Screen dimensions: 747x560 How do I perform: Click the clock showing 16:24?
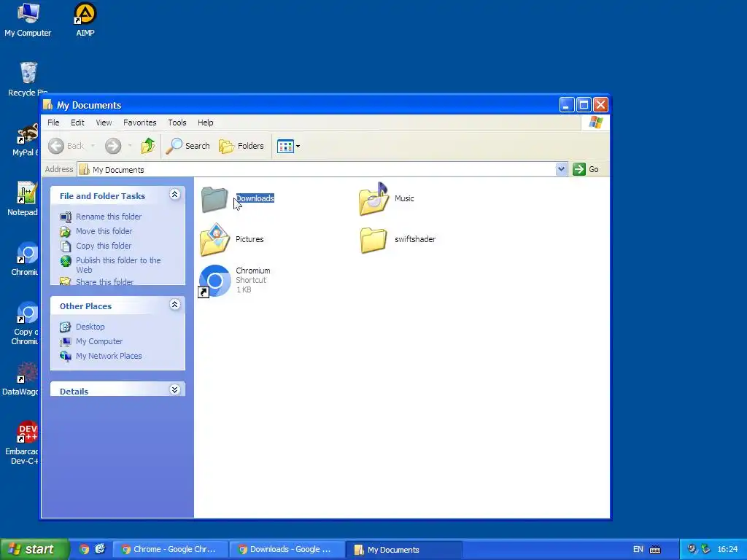click(727, 550)
